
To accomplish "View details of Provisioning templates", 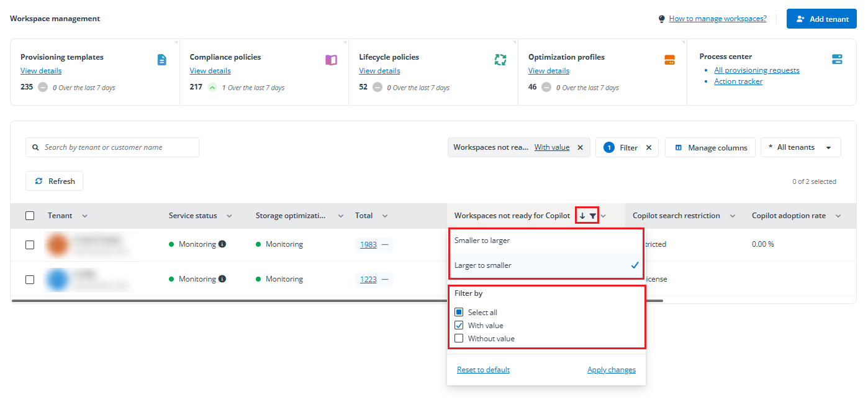I will (x=41, y=71).
